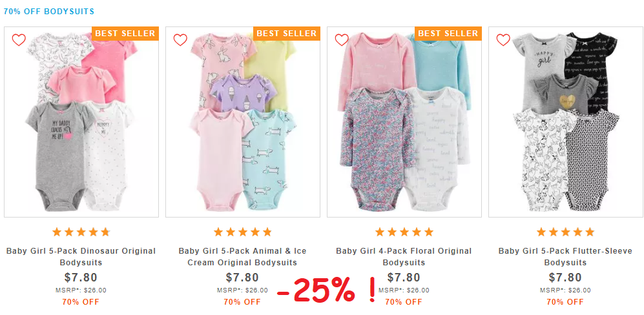The width and height of the screenshot is (644, 315).
Task: View the Dinosaur bodysuits product image
Action: (x=81, y=122)
